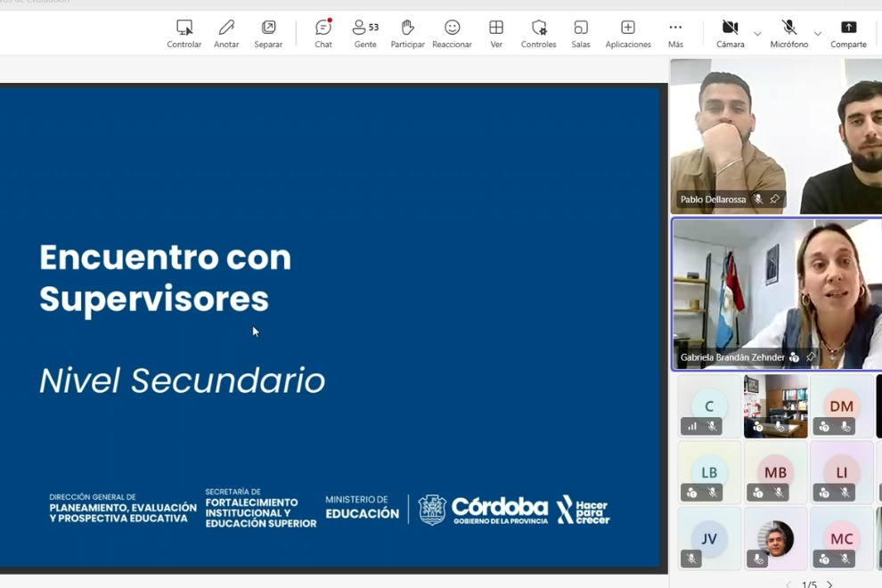Open Aplicaciones add-apps icon
Viewport: 882px width, 588px height.
(628, 34)
